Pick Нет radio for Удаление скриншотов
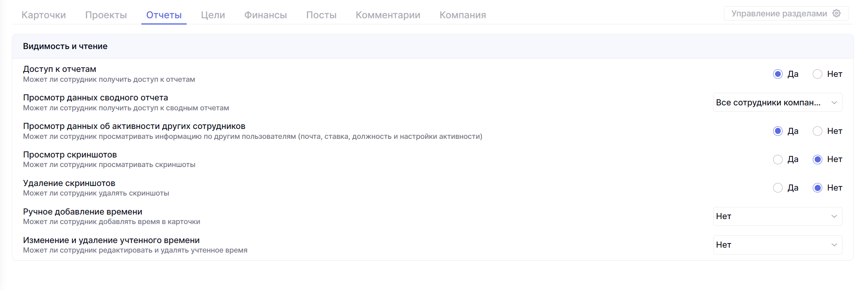The height and width of the screenshot is (291, 868). (817, 188)
